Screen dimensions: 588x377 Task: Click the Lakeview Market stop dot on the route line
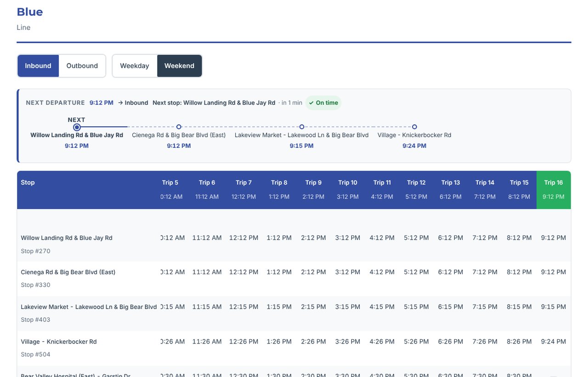pyautogui.click(x=302, y=127)
